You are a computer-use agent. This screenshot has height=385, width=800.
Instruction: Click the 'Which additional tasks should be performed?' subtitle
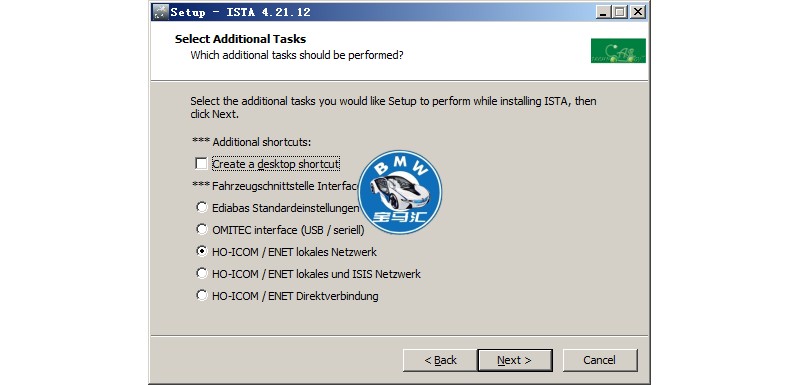pos(296,55)
